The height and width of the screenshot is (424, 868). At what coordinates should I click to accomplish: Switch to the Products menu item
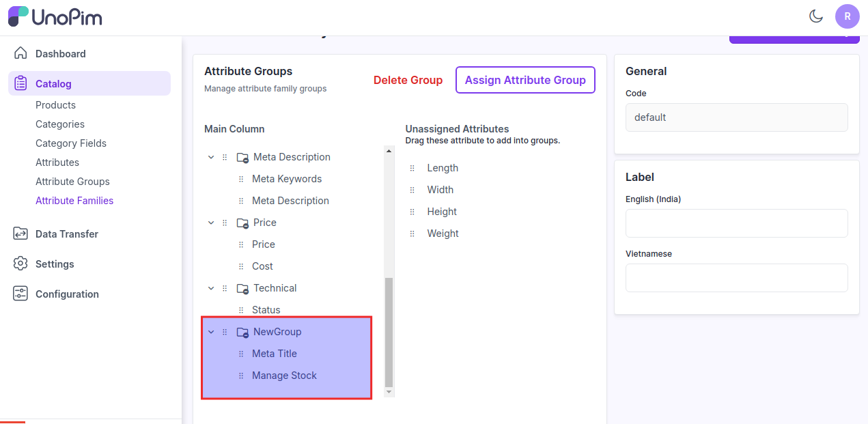pyautogui.click(x=55, y=104)
